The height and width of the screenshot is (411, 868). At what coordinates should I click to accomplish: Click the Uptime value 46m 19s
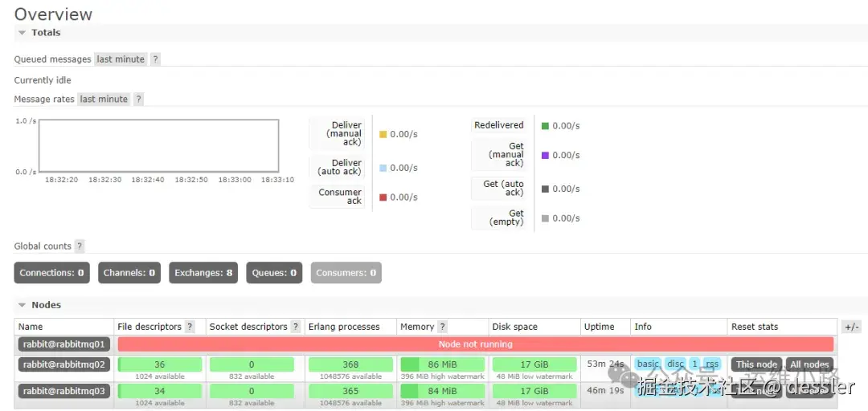606,390
